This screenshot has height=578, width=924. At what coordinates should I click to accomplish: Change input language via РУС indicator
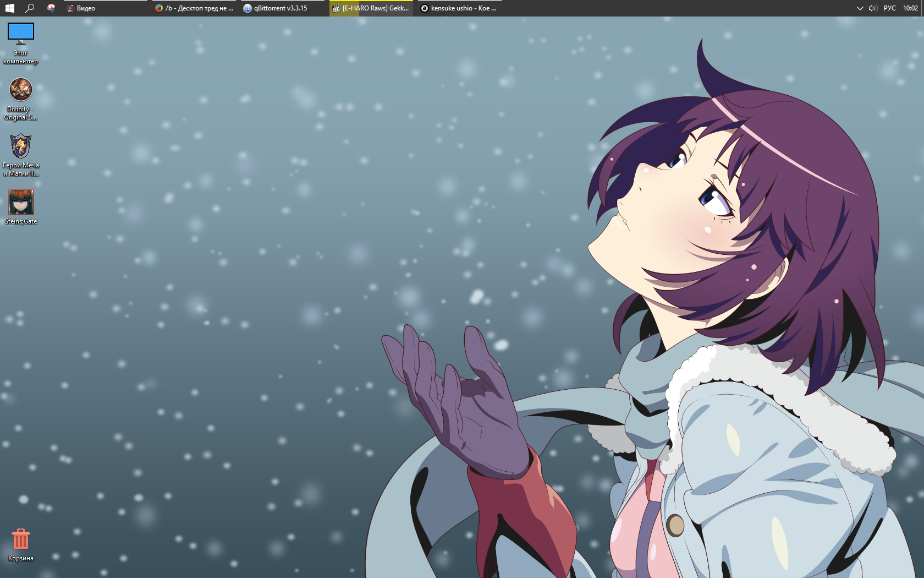point(890,8)
